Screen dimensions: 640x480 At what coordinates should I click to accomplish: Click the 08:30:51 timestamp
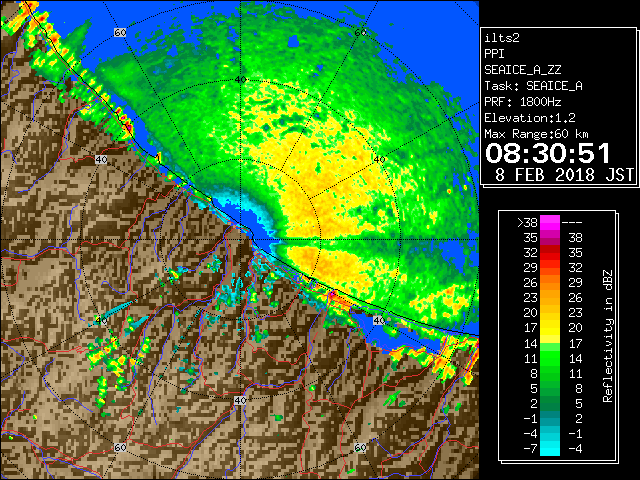(547, 153)
